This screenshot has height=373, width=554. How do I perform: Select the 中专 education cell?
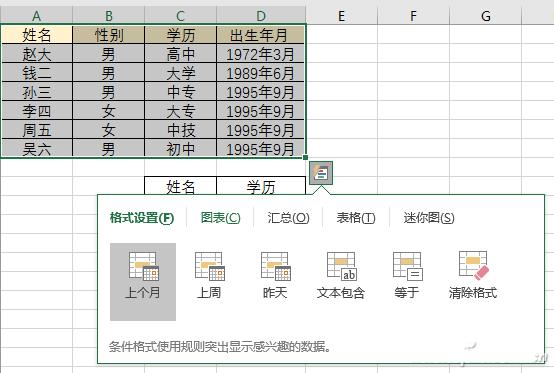tap(181, 92)
